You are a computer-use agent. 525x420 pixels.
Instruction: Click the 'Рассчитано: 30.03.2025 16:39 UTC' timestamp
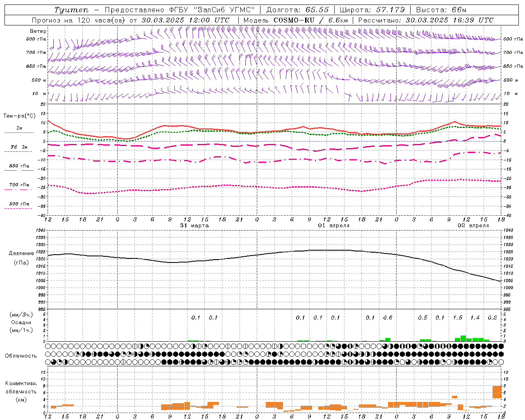pos(426,20)
